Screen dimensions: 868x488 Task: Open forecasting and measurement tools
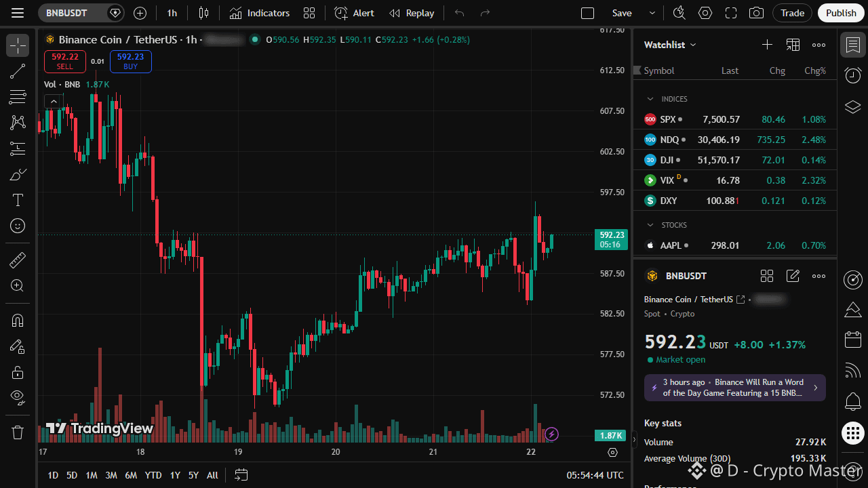18,148
